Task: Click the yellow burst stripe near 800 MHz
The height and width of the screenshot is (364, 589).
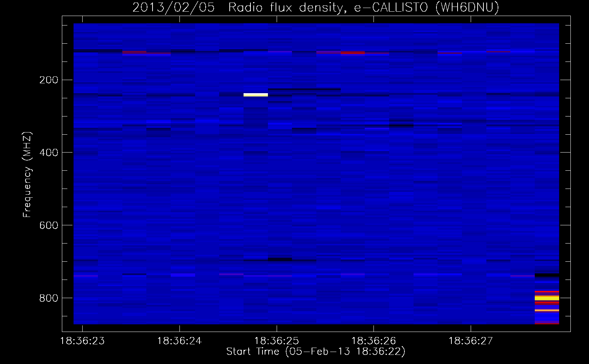Action: coord(547,298)
